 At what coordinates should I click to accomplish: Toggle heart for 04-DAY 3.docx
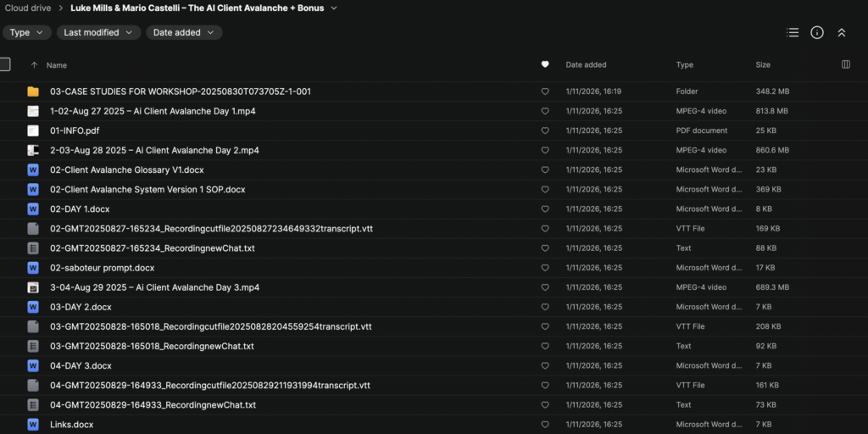point(545,366)
